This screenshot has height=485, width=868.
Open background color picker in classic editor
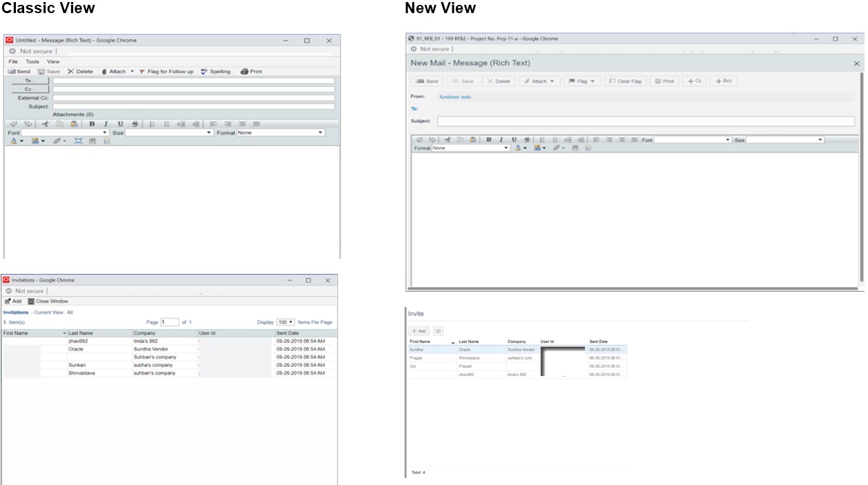click(37, 141)
